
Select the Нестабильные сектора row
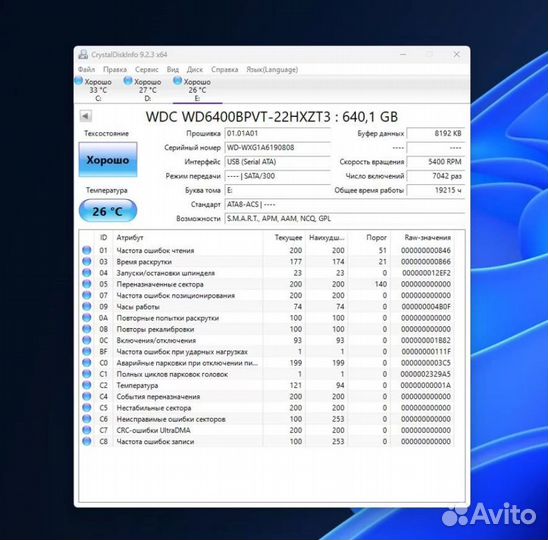267,408
